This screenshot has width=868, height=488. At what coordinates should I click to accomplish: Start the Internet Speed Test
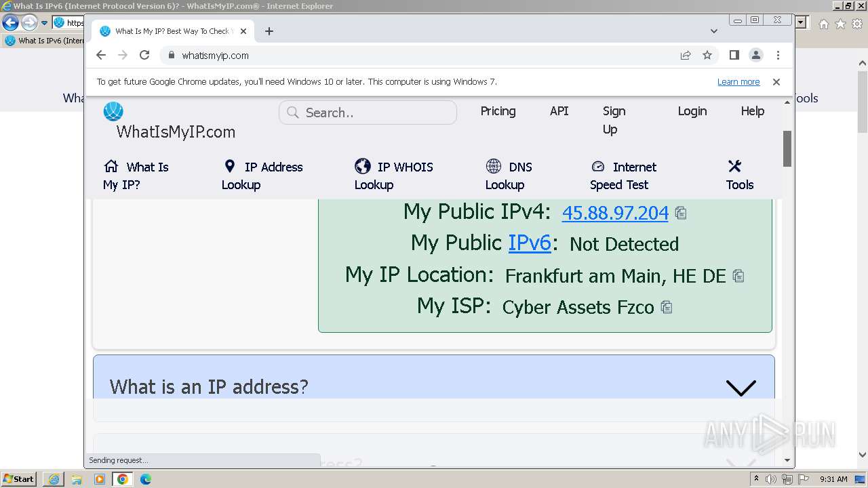(623, 176)
